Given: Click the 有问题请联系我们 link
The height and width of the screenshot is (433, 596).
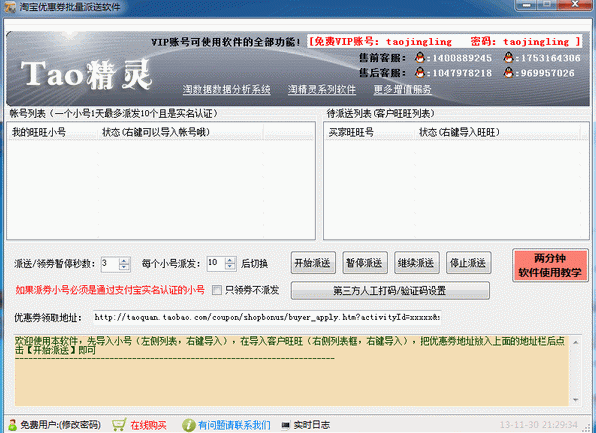Looking at the screenshot, I should pos(234,425).
